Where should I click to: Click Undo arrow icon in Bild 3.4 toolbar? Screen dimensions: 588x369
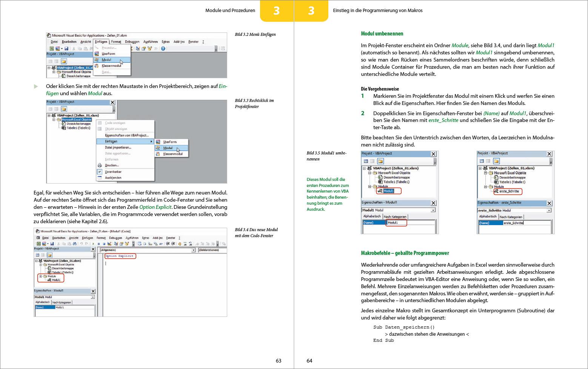tap(81, 244)
